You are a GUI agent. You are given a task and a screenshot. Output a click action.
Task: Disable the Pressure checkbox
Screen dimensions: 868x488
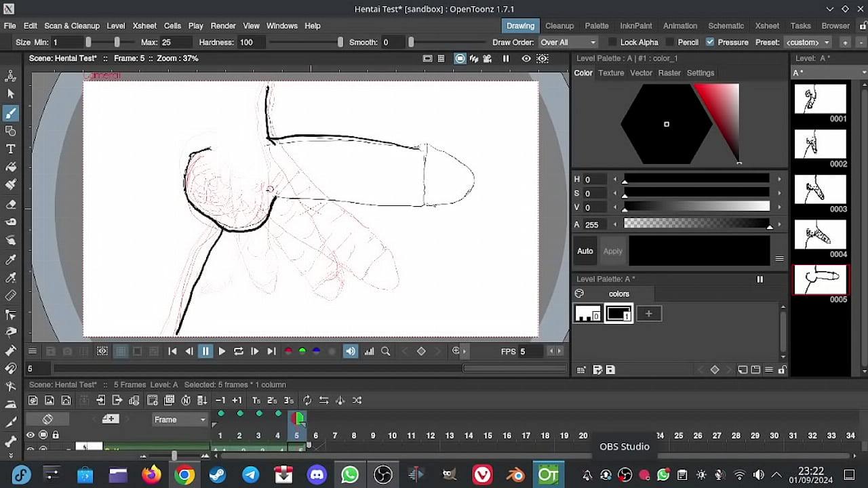(710, 42)
